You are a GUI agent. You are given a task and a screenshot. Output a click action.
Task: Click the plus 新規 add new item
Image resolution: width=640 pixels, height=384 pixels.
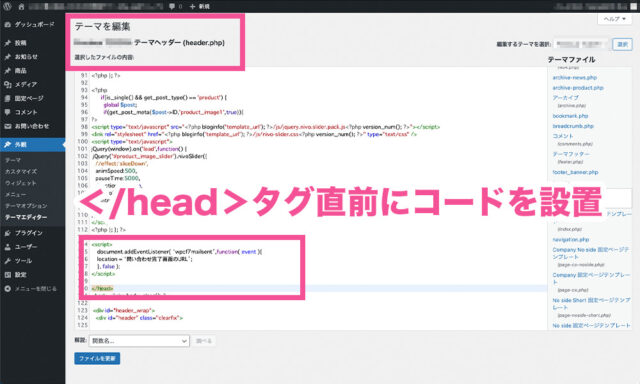click(200, 7)
